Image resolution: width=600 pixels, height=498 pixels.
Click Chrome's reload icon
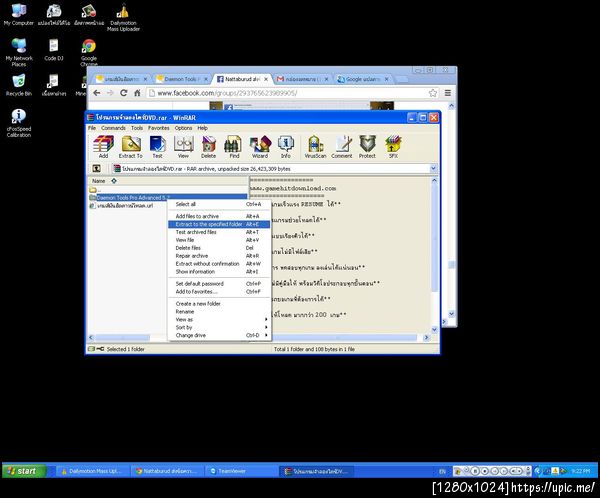click(123, 93)
